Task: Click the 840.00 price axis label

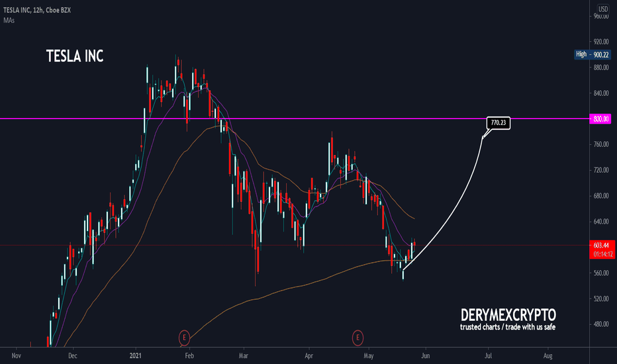Action: click(601, 93)
